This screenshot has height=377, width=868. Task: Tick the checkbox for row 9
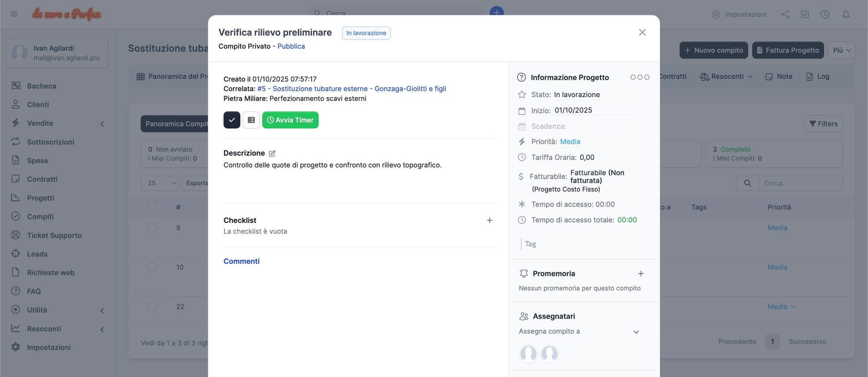[x=152, y=228]
